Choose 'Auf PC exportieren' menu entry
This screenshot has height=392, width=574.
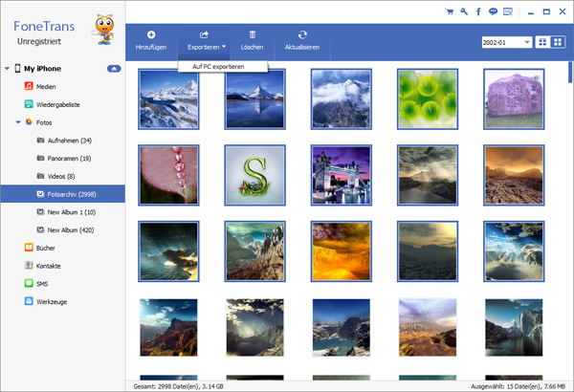click(223, 67)
